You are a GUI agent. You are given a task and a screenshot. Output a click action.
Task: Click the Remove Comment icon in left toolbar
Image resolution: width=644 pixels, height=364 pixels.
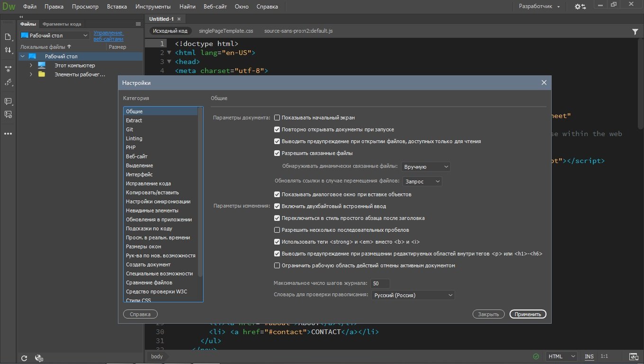point(8,114)
